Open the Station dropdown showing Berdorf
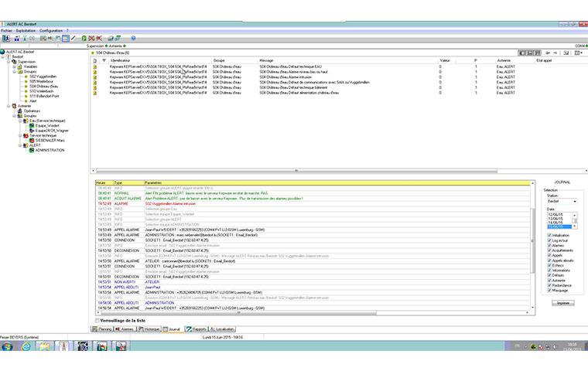588x371 pixels. coord(575,202)
